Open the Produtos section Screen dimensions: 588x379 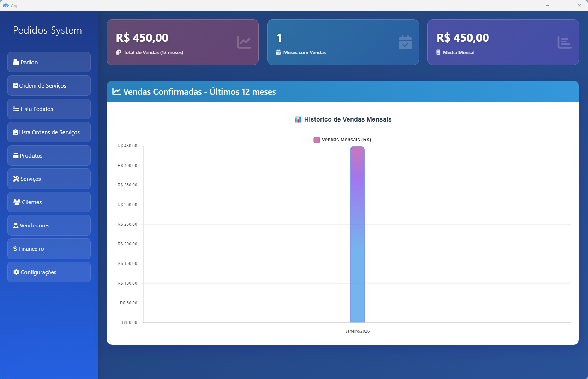[x=49, y=155]
